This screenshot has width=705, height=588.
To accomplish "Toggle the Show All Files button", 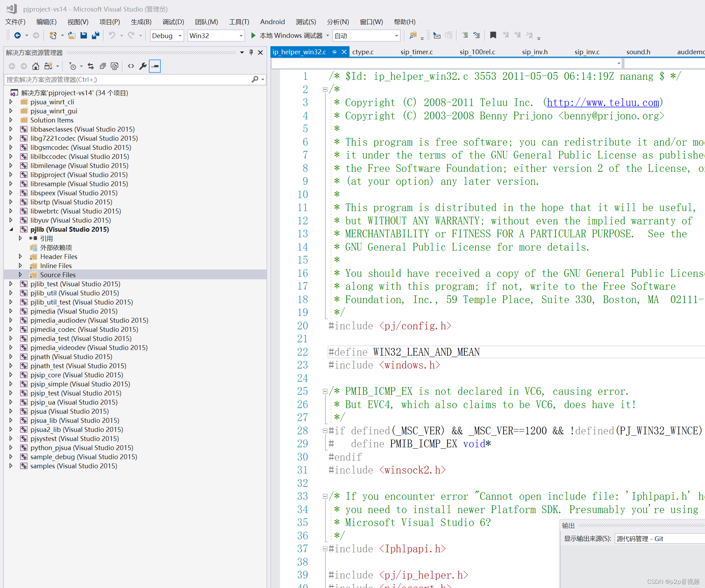I will coord(115,66).
